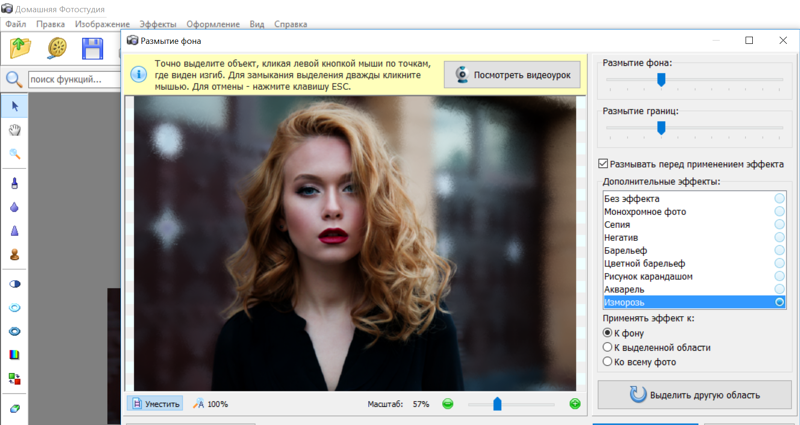Click the floppy disk save icon
Viewport: 800px width, 425px height.
[x=92, y=48]
